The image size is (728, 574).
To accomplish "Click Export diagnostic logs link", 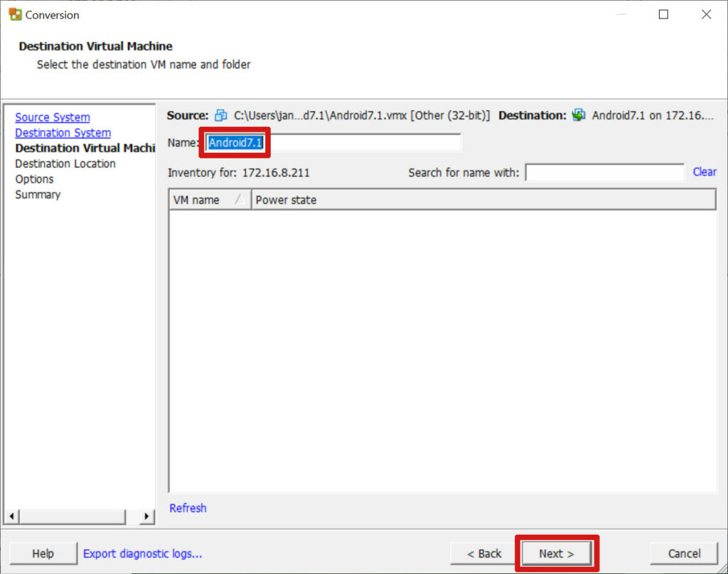I will pos(142,553).
